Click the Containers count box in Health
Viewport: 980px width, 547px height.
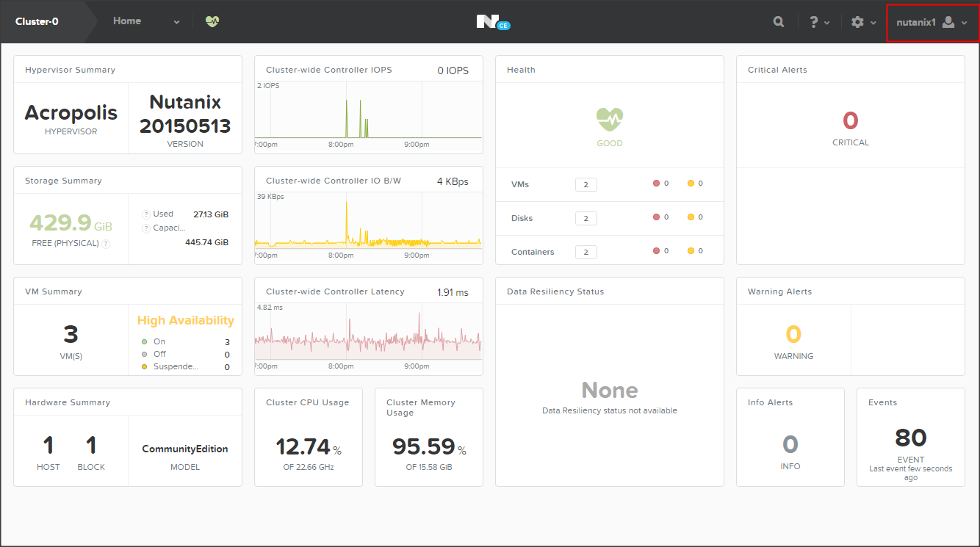[586, 252]
